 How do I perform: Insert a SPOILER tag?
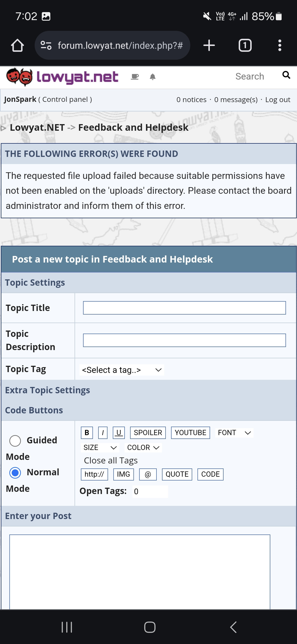point(148,433)
